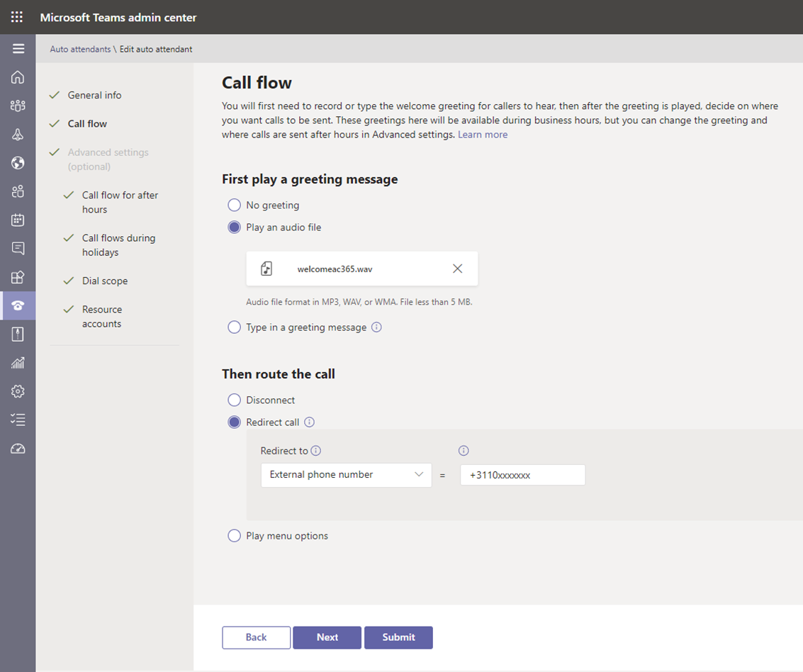Open the Home dashboard icon
The image size is (803, 672).
[x=18, y=77]
